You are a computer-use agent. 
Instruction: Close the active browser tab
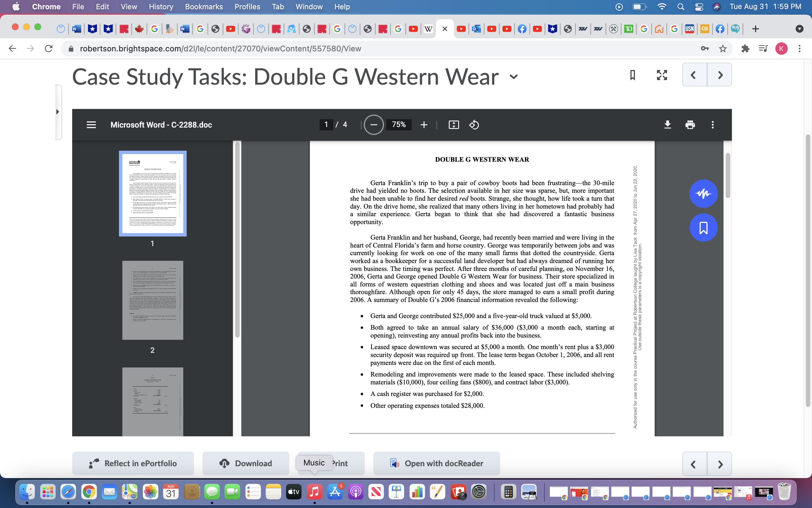pyautogui.click(x=445, y=29)
